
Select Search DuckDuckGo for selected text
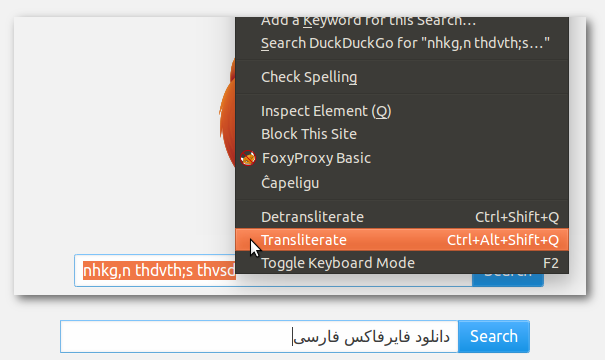tap(402, 43)
